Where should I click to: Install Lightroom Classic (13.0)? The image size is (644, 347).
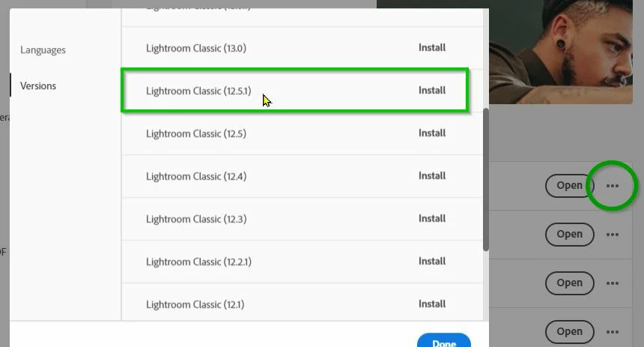[432, 48]
